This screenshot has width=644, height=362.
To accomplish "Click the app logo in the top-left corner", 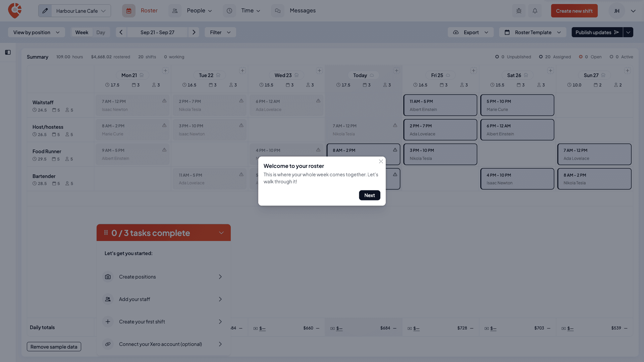I will tap(15, 11).
